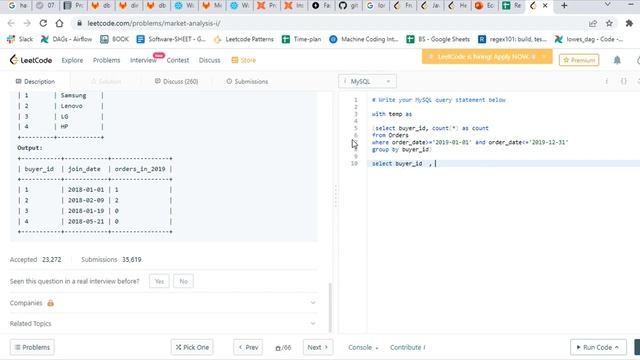The image size is (640, 360).
Task: Open the BOOK bookmark
Action: pos(115,39)
